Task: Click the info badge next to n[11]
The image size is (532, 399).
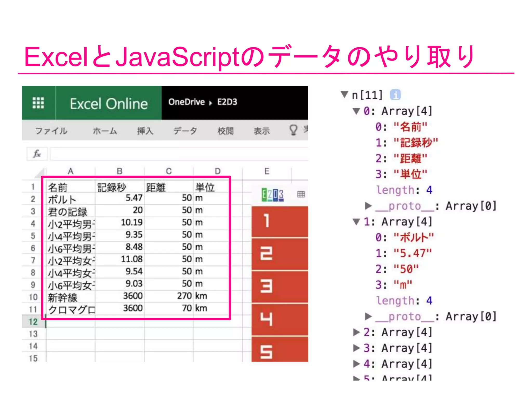Action: click(x=395, y=95)
